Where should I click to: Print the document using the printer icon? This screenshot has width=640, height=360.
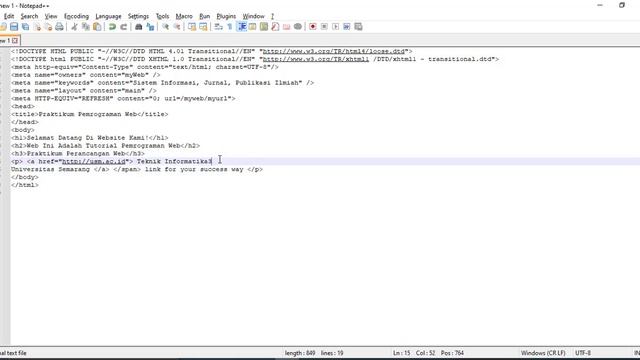pyautogui.click(x=59, y=27)
